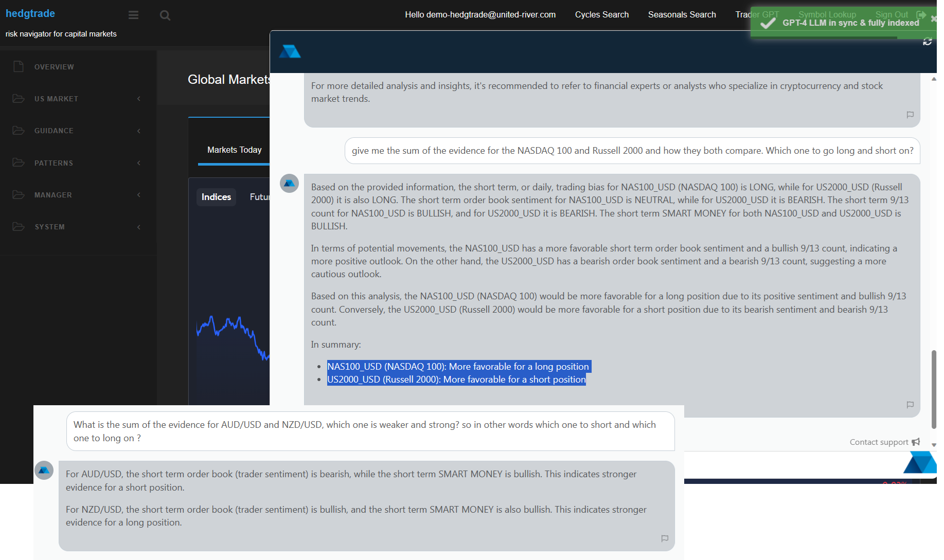Click the Hello demo-hedgtrade account text
The height and width of the screenshot is (560, 944).
click(480, 15)
